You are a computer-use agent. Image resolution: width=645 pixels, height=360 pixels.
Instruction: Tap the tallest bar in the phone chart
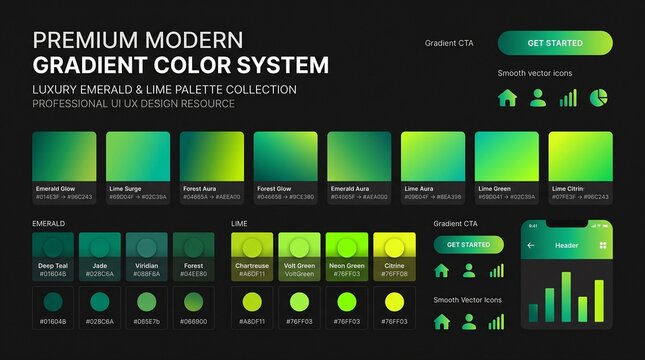566,297
